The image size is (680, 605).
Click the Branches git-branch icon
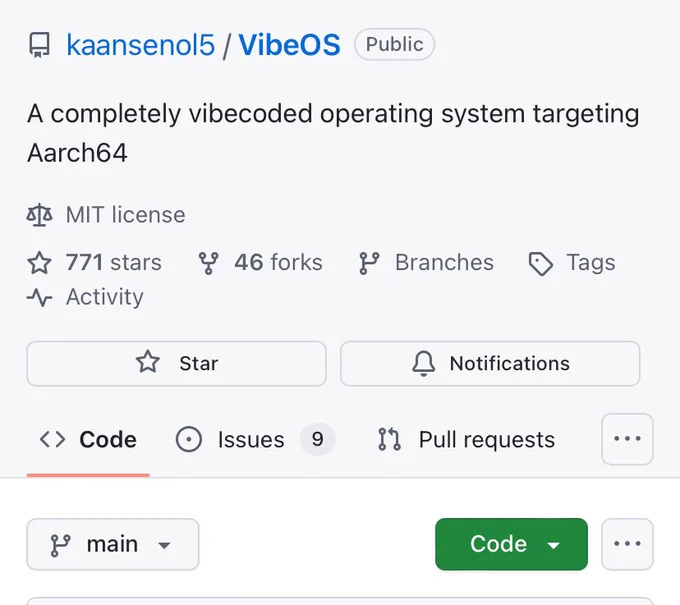pos(369,263)
